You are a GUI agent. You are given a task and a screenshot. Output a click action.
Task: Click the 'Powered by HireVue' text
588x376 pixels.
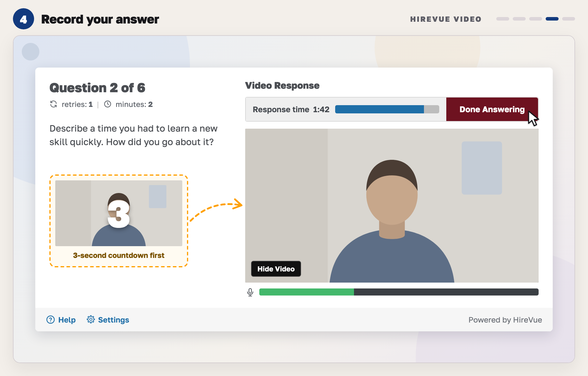pos(505,320)
